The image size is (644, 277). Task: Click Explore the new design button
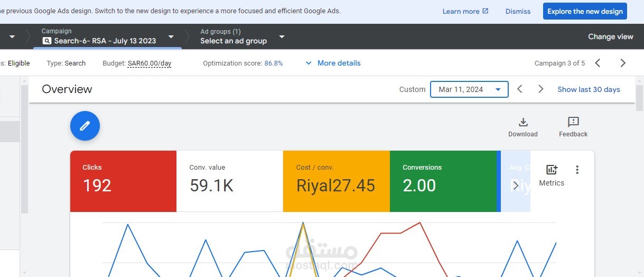coord(585,11)
